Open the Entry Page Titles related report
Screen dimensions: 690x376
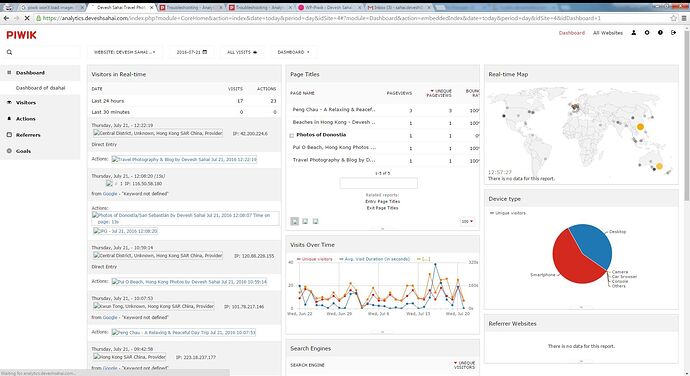click(382, 202)
